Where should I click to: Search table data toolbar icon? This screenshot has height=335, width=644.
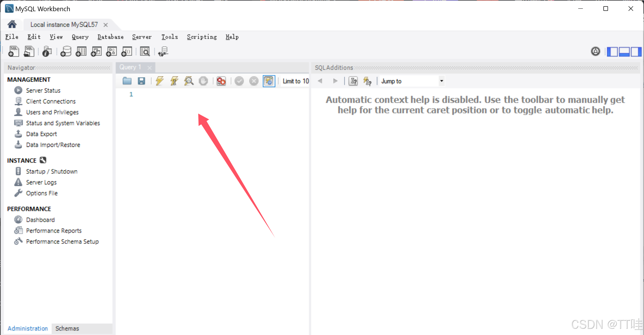tap(145, 51)
